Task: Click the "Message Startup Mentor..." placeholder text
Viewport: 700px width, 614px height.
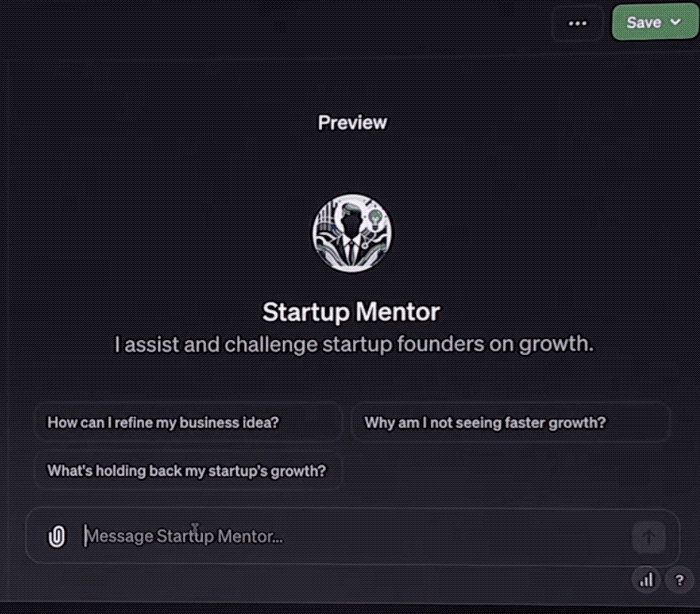Action: [184, 537]
